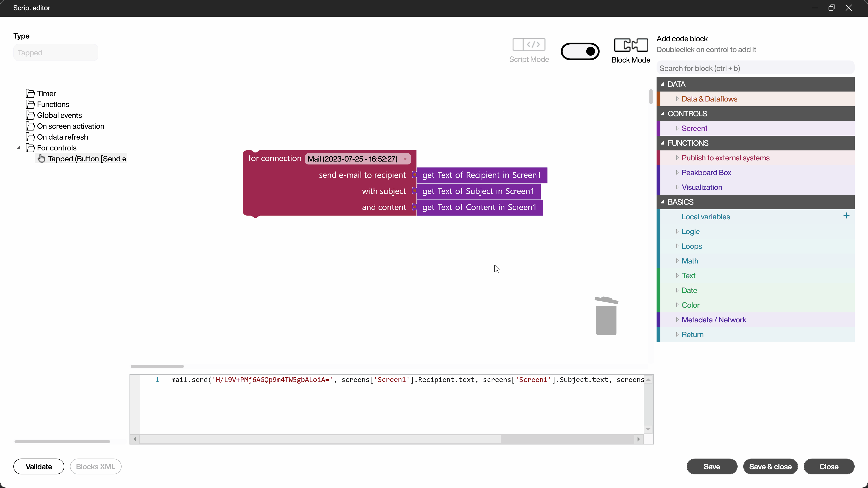Open the Publish to external systems category
868x488 pixels.
coord(725,158)
